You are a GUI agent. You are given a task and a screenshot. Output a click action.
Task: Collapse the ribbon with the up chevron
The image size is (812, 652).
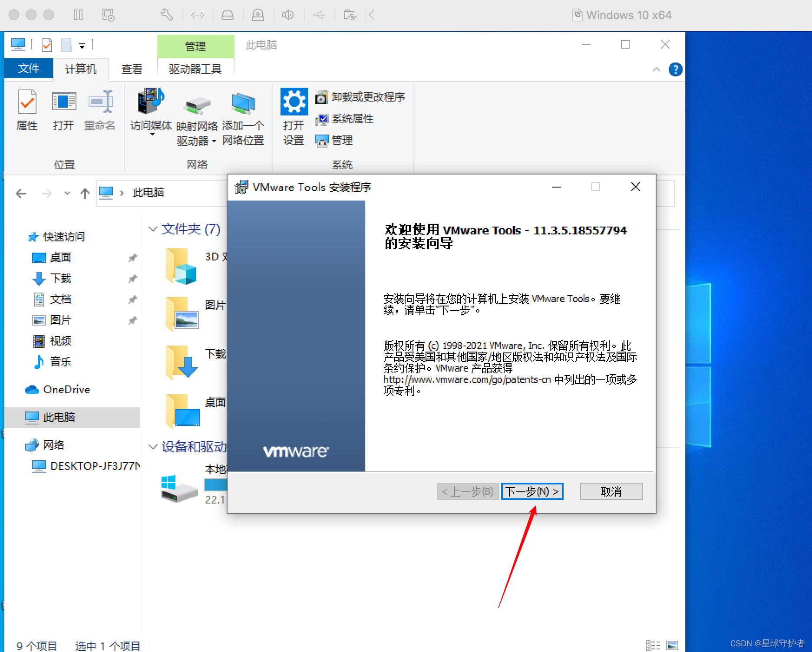pyautogui.click(x=656, y=69)
